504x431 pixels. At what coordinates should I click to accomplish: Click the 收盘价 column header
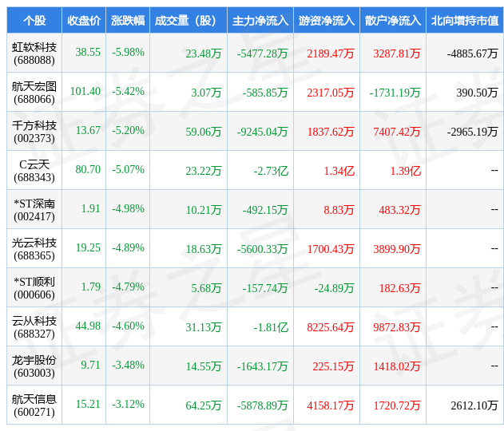(x=84, y=21)
